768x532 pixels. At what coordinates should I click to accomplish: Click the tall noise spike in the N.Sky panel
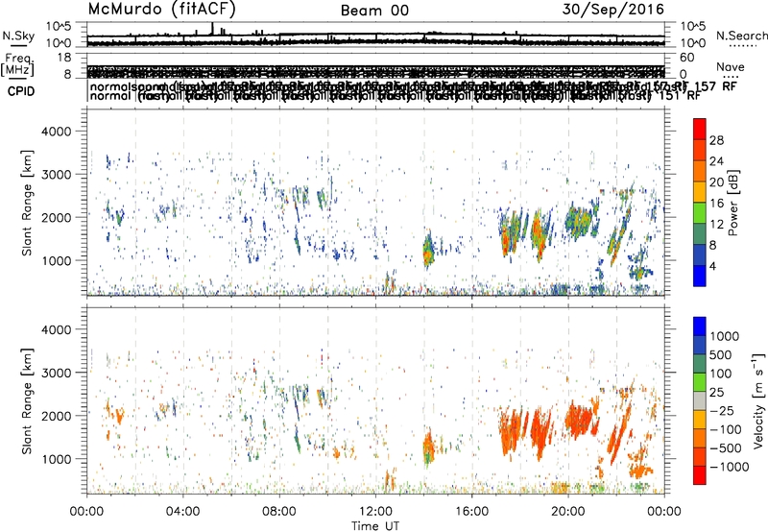point(212,29)
